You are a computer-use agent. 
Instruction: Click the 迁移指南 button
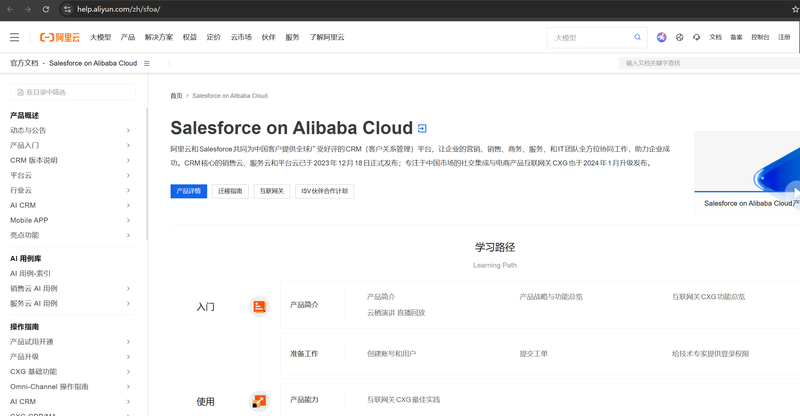230,191
